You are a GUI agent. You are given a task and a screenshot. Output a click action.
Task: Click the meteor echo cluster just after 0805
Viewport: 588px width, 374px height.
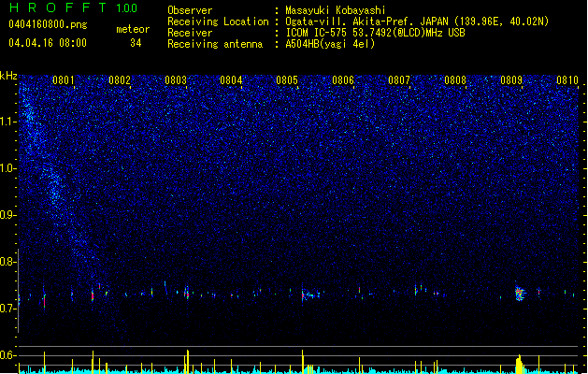[310, 295]
